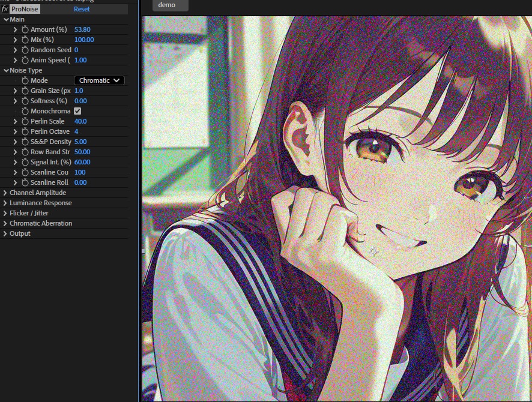
Task: Click the Softness stopwatch
Action: pyautogui.click(x=24, y=100)
